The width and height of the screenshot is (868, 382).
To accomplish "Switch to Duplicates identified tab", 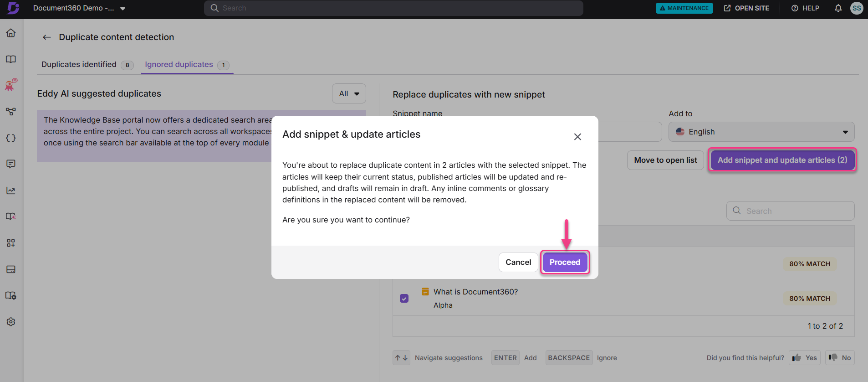I will click(x=87, y=64).
